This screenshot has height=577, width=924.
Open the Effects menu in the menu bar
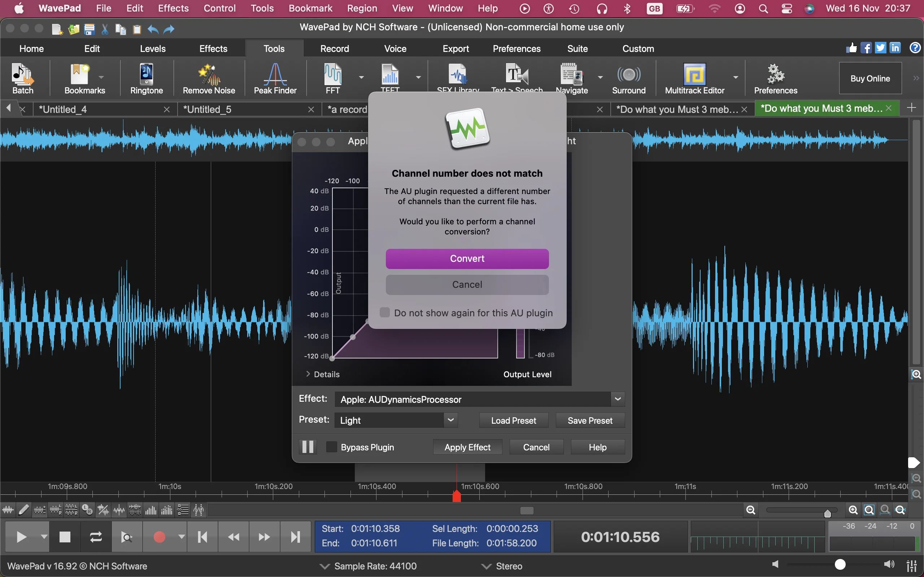point(173,8)
